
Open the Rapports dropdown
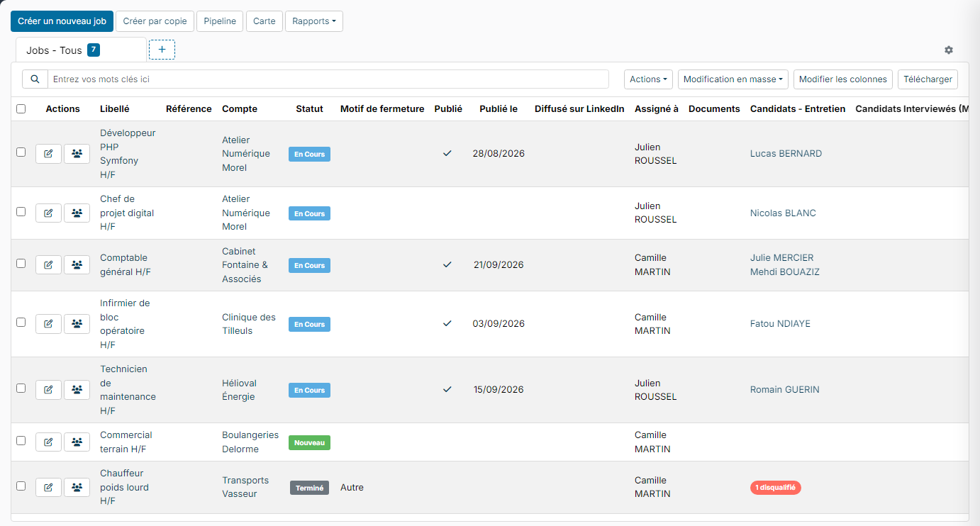pos(314,21)
